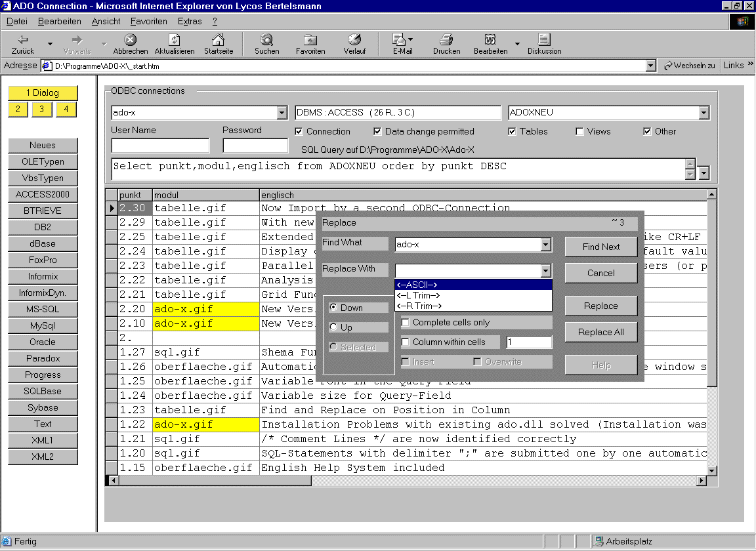Click the User Name input field

(160, 146)
